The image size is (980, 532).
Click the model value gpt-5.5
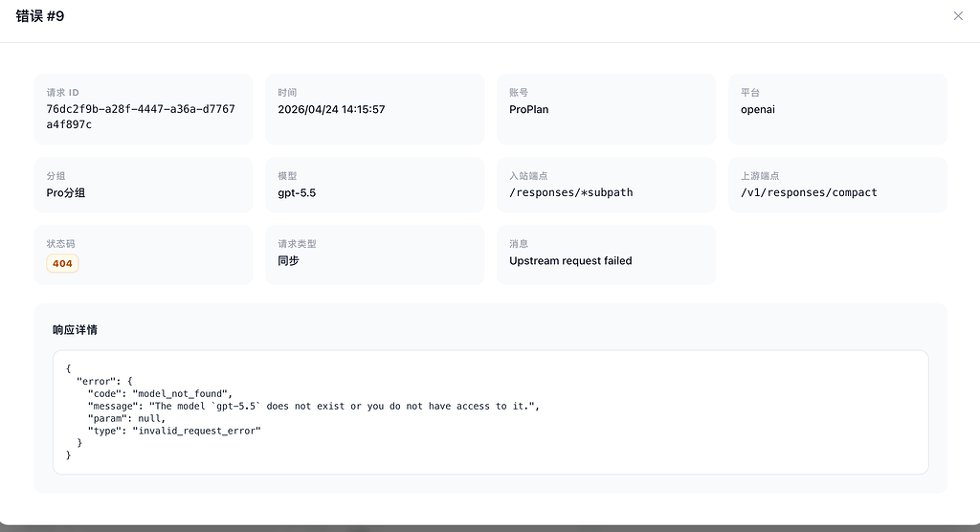[297, 192]
